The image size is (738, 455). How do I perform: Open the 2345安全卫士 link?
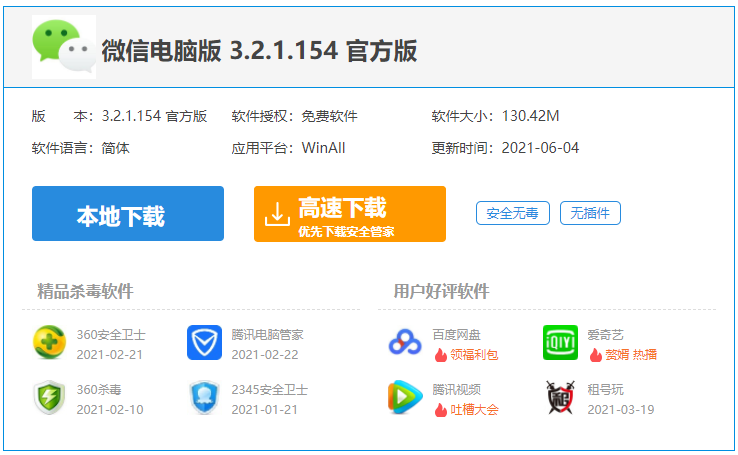click(x=269, y=390)
